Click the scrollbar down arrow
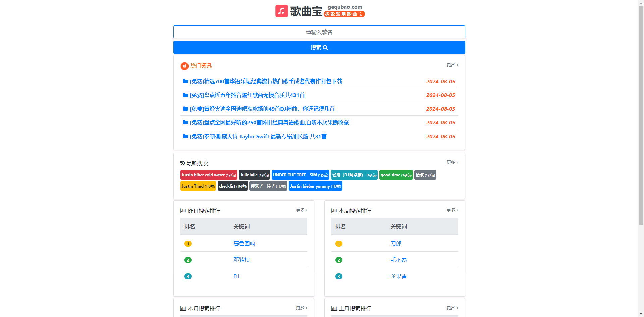Image resolution: width=644 pixels, height=317 pixels. pyautogui.click(x=641, y=314)
